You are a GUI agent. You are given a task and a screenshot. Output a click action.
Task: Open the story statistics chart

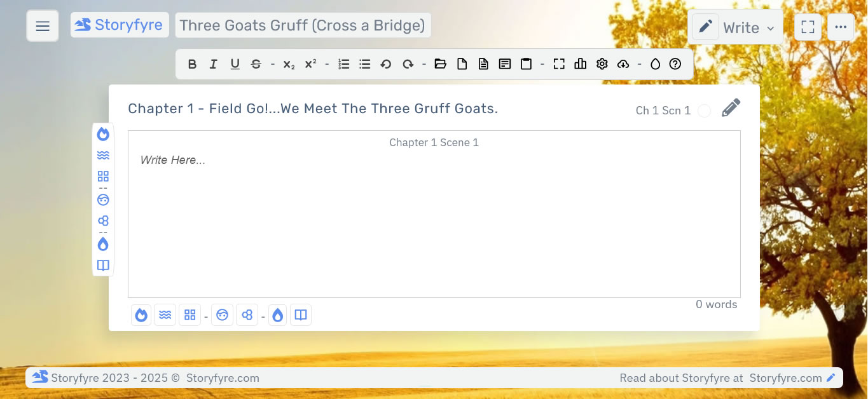click(x=580, y=64)
